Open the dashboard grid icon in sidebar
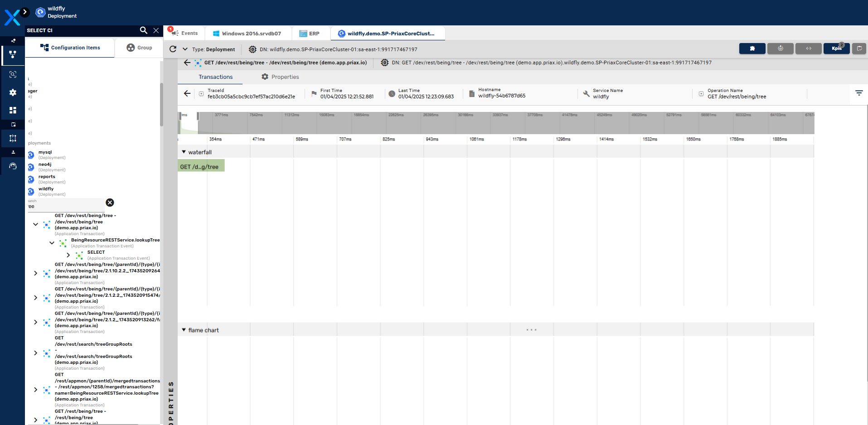Screen dimensions: 868x425 pyautogui.click(x=13, y=110)
